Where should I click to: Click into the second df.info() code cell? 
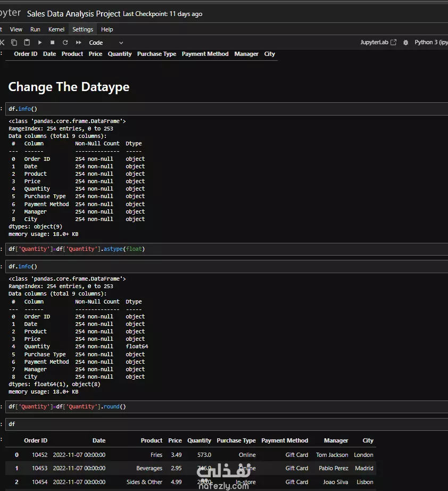coord(227,266)
